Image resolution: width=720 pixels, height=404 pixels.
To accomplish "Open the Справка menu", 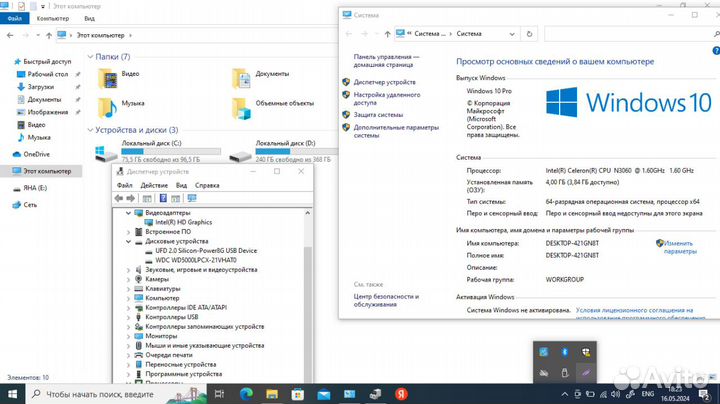I will (207, 185).
